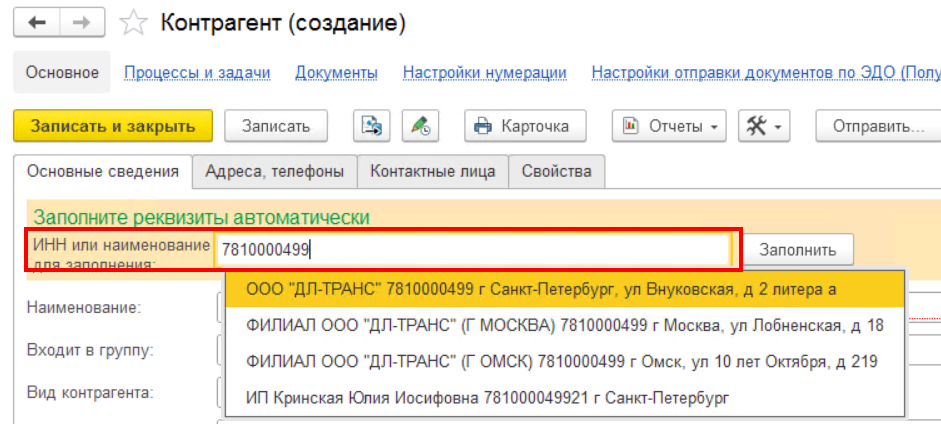This screenshot has height=424, width=941.
Task: Select ИП Кринская Юлия Иосифовна suggestion
Action: tap(565, 398)
